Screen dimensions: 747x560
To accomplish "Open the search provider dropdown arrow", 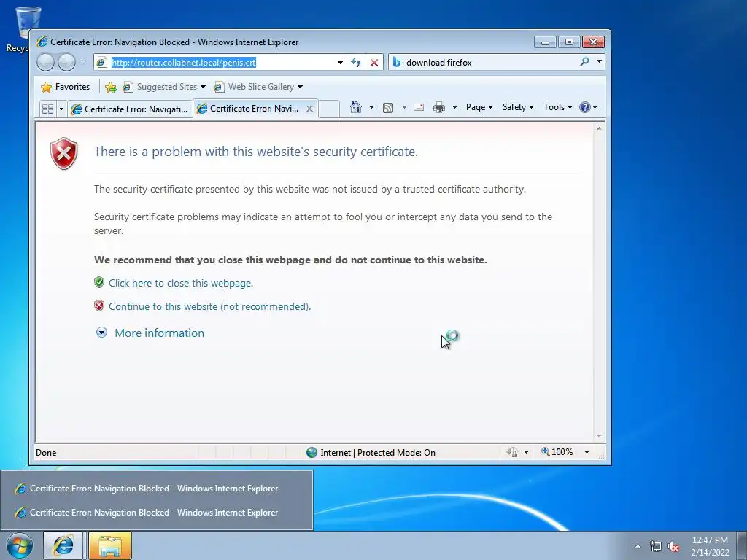I will 599,61.
